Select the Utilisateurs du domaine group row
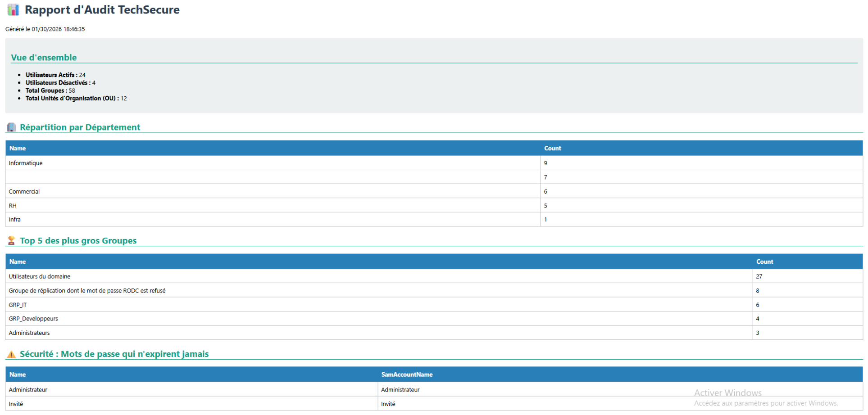 coord(40,276)
